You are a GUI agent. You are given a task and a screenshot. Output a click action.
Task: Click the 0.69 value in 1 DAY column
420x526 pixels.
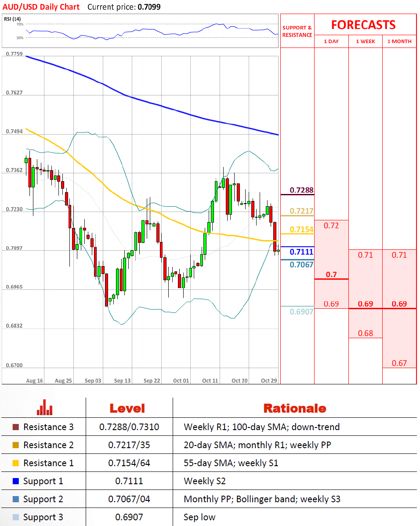pyautogui.click(x=331, y=304)
